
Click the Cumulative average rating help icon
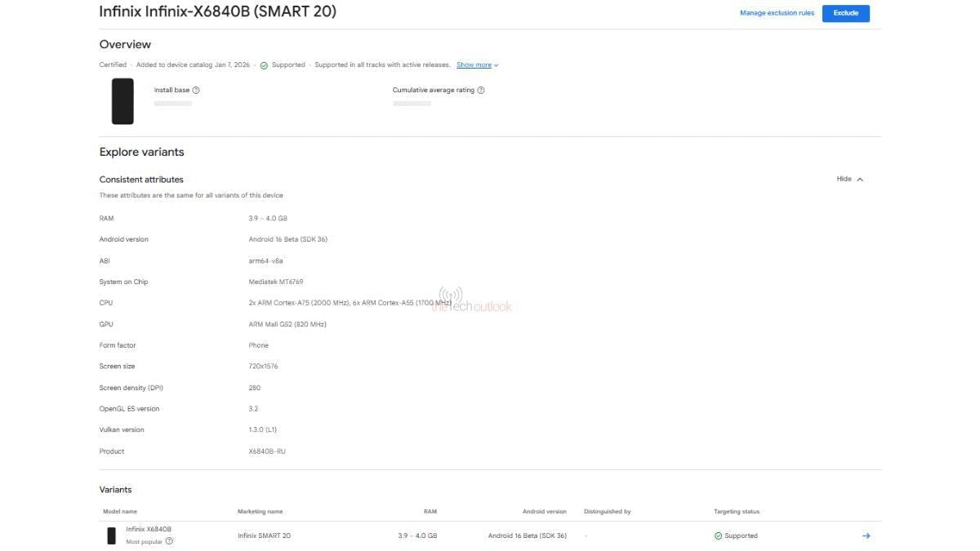[x=481, y=90]
